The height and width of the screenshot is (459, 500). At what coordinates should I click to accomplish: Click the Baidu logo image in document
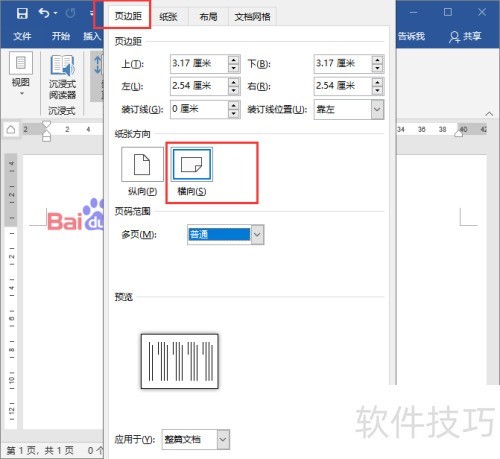pos(75,215)
